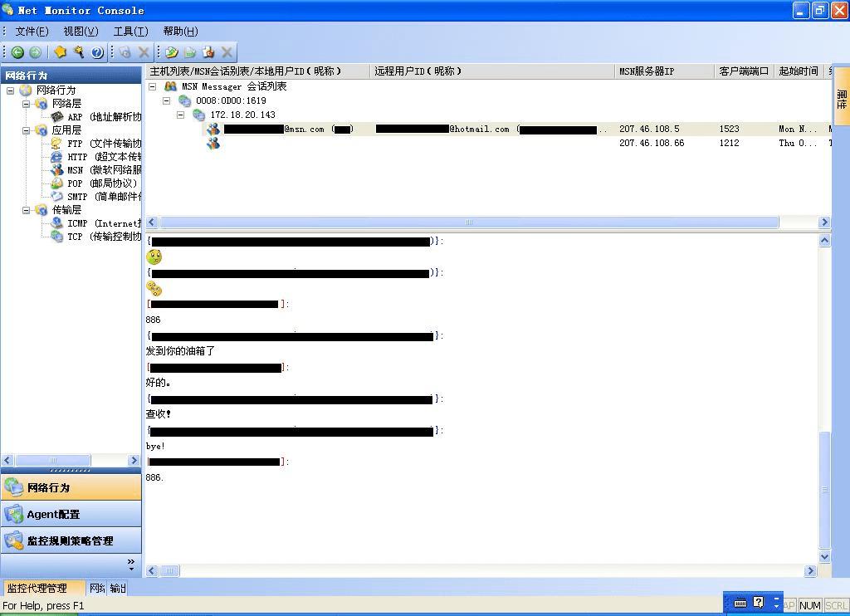Screen dimensions: 850x616
Task: Open the 工具(T) menu
Action: (130, 31)
